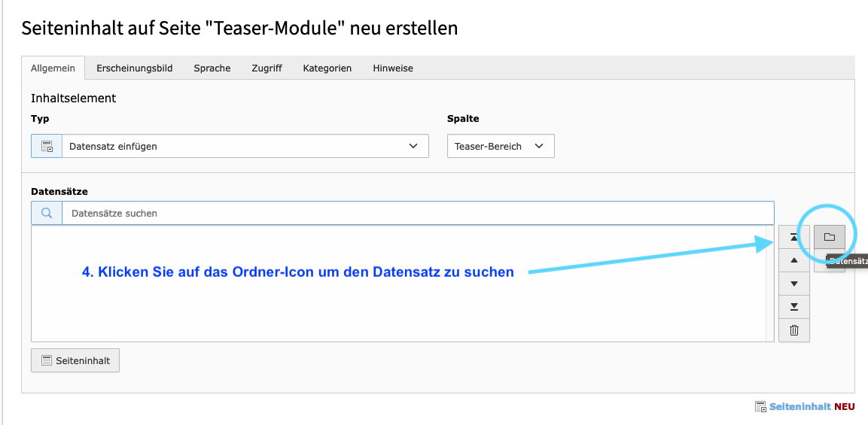Delete selected record with trash icon

(794, 330)
